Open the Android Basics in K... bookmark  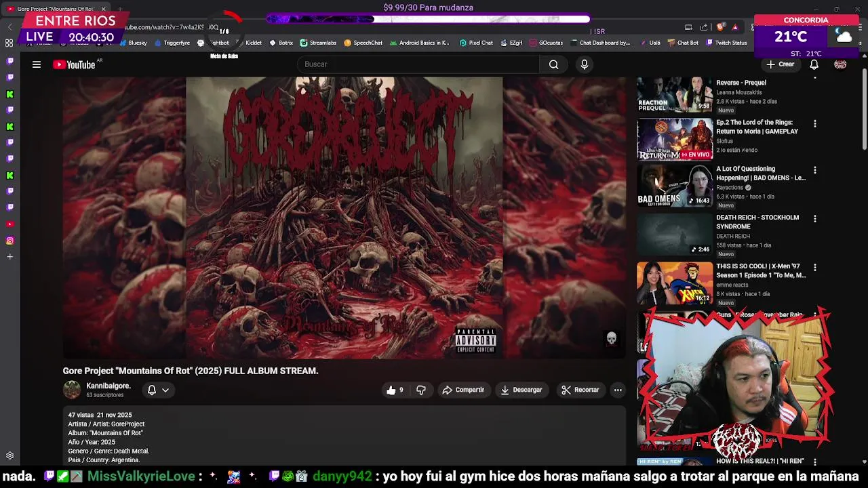point(420,43)
